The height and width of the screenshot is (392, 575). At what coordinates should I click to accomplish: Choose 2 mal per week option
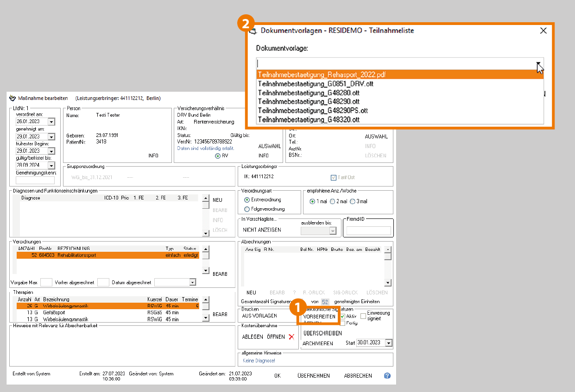coord(332,201)
